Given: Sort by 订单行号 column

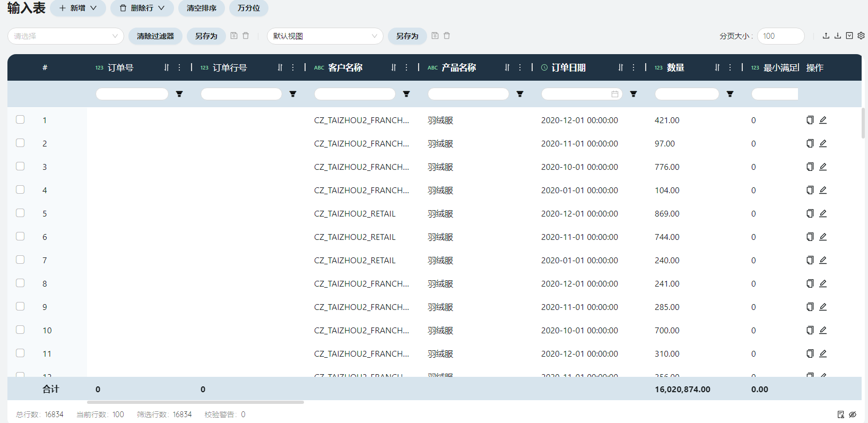Looking at the screenshot, I should click(x=280, y=67).
